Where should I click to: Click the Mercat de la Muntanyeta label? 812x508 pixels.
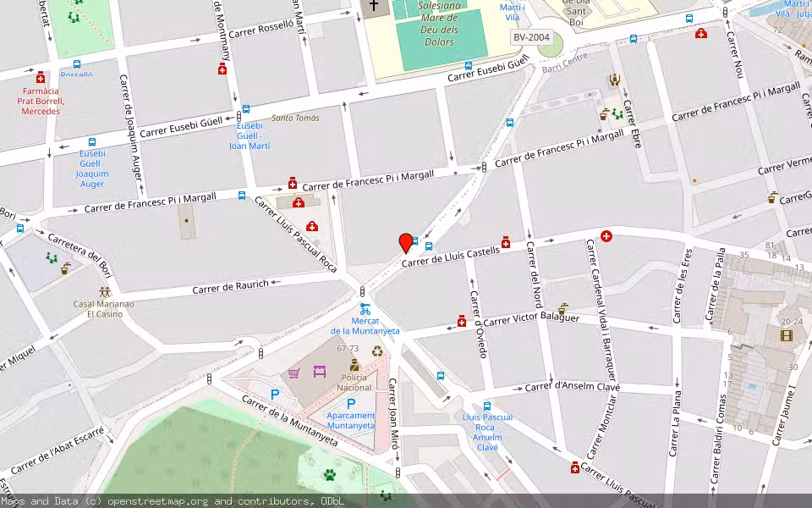[365, 326]
